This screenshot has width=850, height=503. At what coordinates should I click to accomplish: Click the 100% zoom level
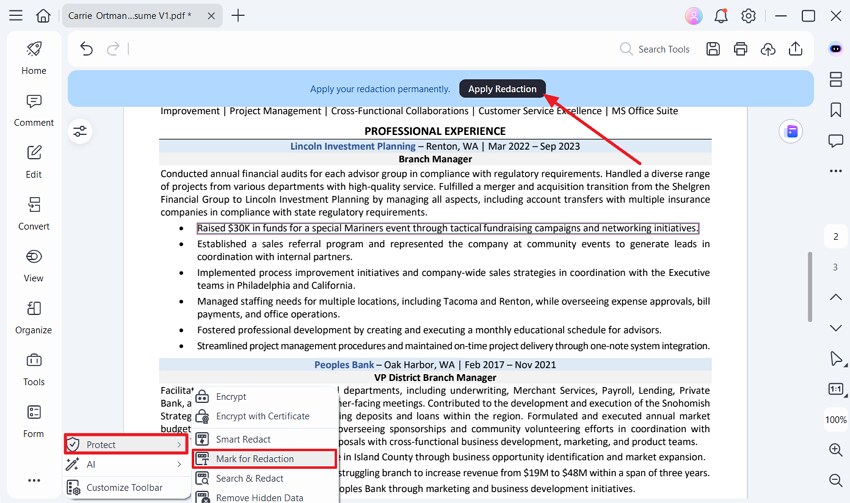pos(835,420)
